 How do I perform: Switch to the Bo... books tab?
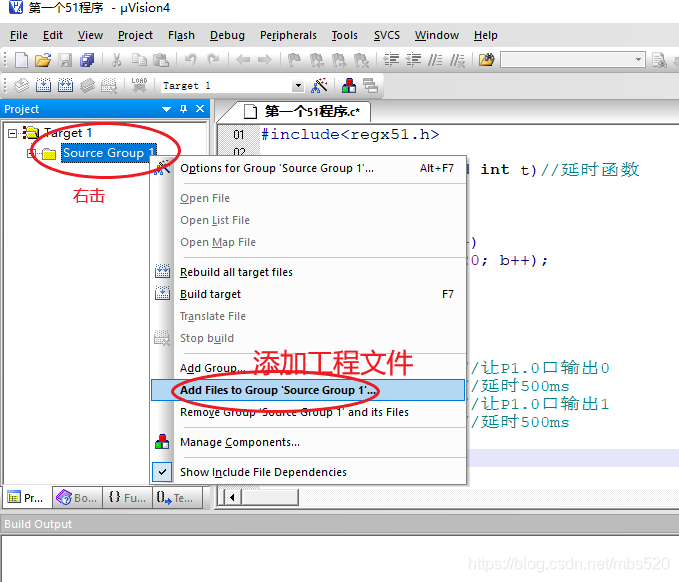[x=78, y=498]
